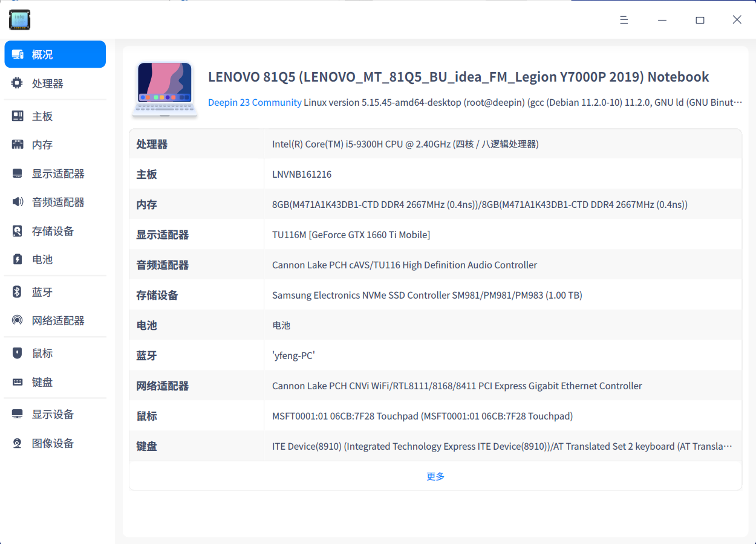756x544 pixels.
Task: Click the 显示适配器 display adapter icon
Action: point(18,173)
